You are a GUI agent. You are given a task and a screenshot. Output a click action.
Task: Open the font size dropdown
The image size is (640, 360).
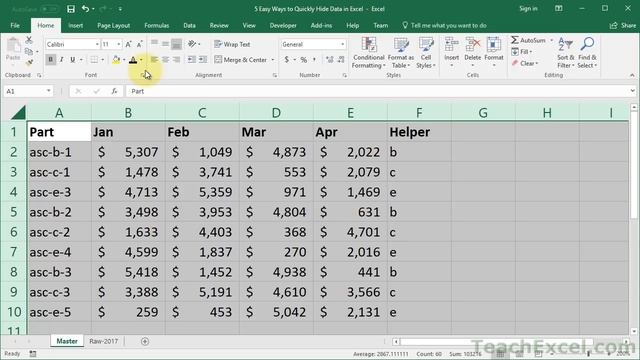pyautogui.click(x=119, y=44)
